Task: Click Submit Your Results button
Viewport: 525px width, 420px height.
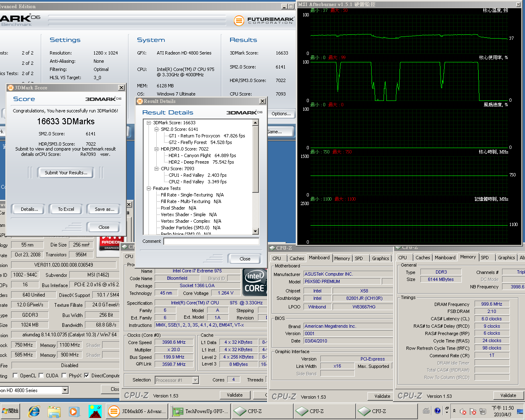Action: [x=66, y=173]
